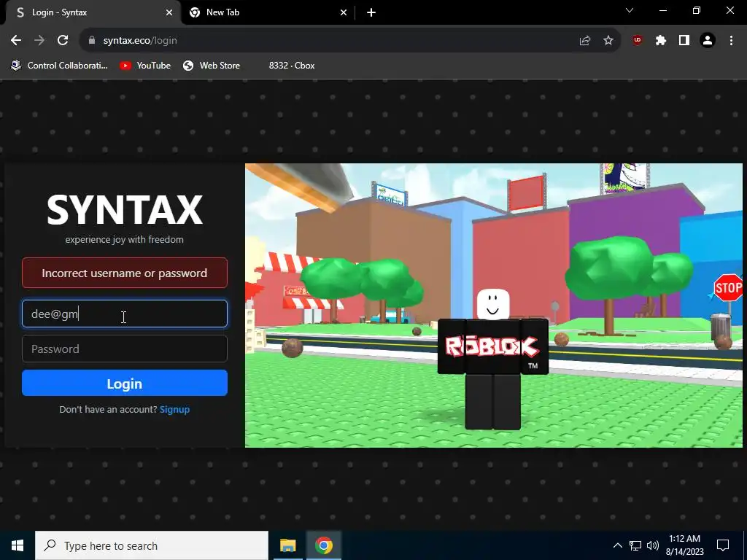Share this page from the address bar
The image size is (747, 560).
click(x=585, y=41)
